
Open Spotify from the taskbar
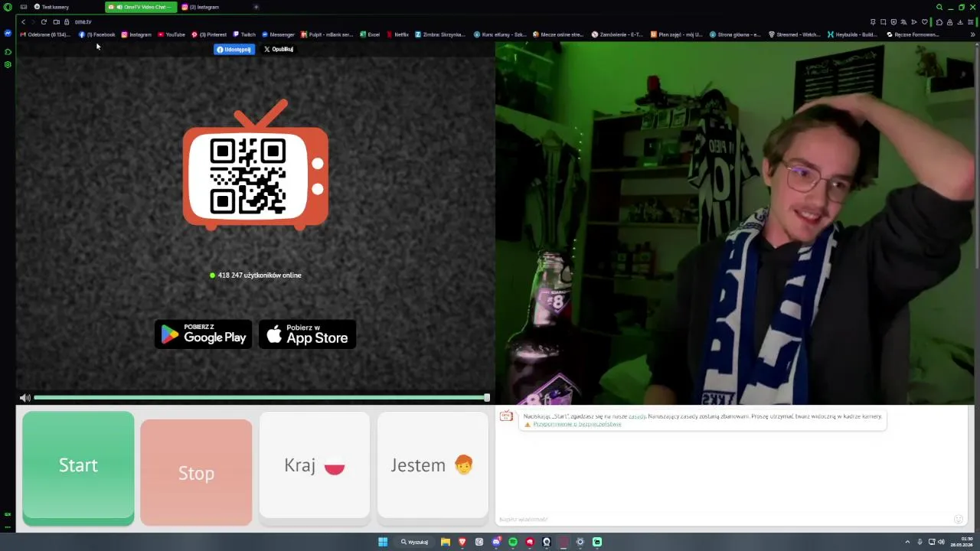click(513, 542)
